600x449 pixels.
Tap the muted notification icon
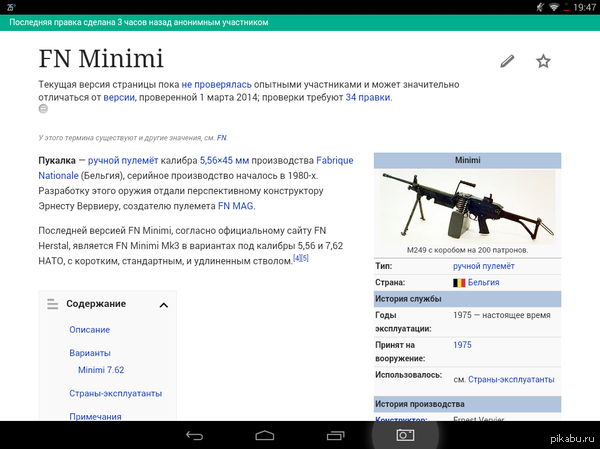click(x=540, y=7)
